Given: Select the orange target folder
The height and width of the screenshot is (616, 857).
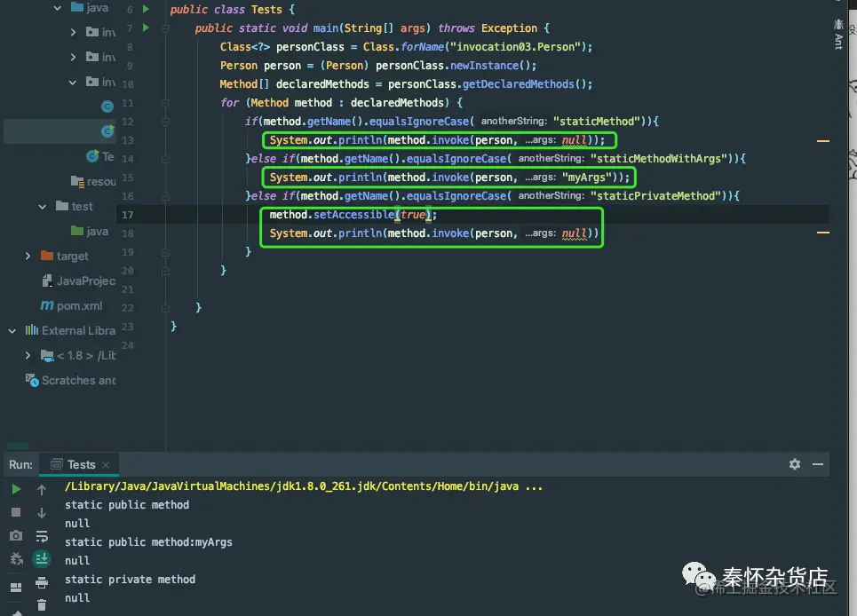Looking at the screenshot, I should pyautogui.click(x=65, y=257).
